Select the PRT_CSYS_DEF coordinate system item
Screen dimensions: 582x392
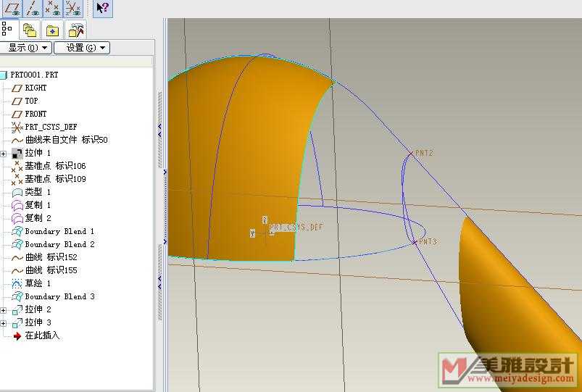(x=51, y=127)
